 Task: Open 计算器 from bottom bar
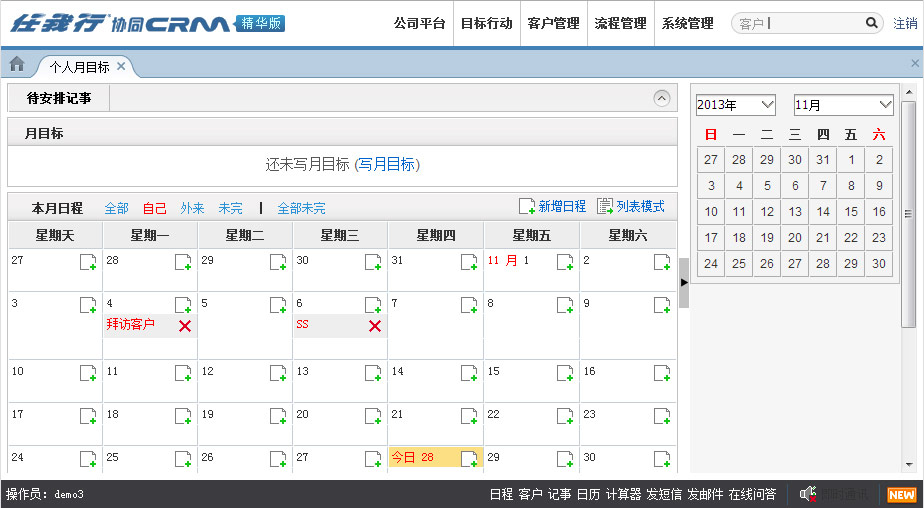pos(623,495)
